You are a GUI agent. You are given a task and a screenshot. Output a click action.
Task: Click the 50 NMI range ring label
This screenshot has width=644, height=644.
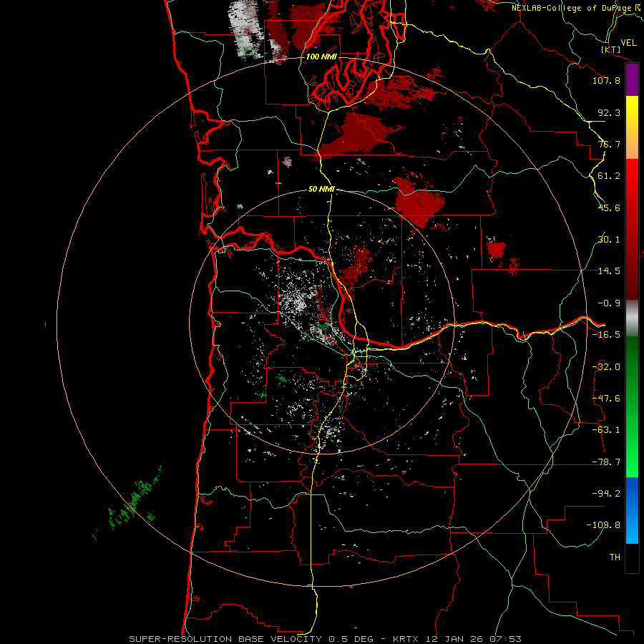(x=321, y=190)
